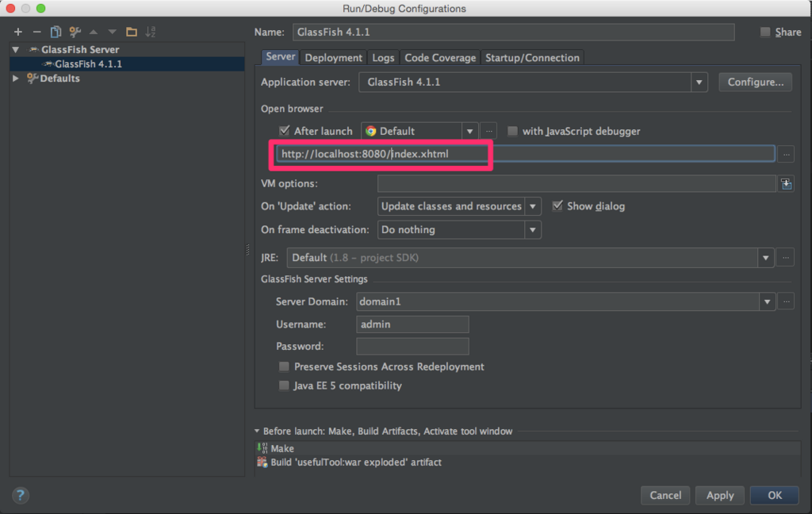This screenshot has height=514, width=812.
Task: Sort configurations alphabetically
Action: pos(150,32)
